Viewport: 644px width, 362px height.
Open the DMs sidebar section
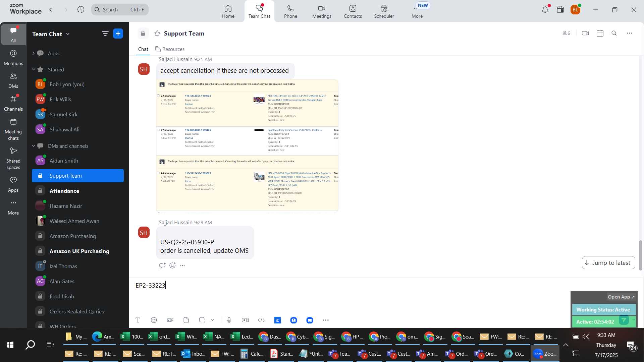tap(13, 80)
